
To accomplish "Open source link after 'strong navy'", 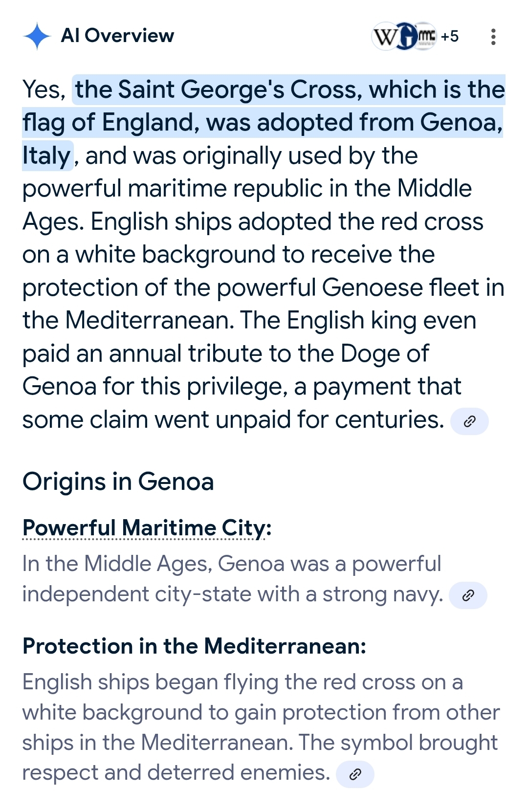I will coord(468,595).
